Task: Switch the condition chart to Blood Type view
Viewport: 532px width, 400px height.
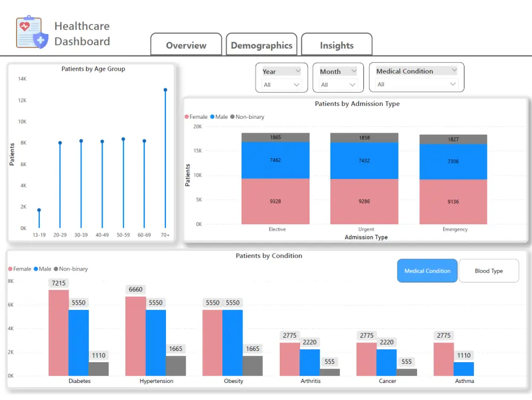Action: point(488,271)
